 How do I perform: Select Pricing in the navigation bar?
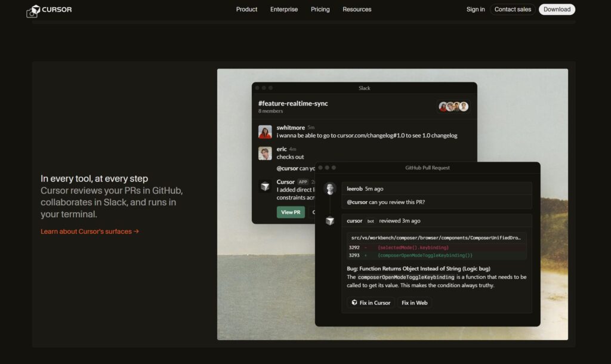320,10
